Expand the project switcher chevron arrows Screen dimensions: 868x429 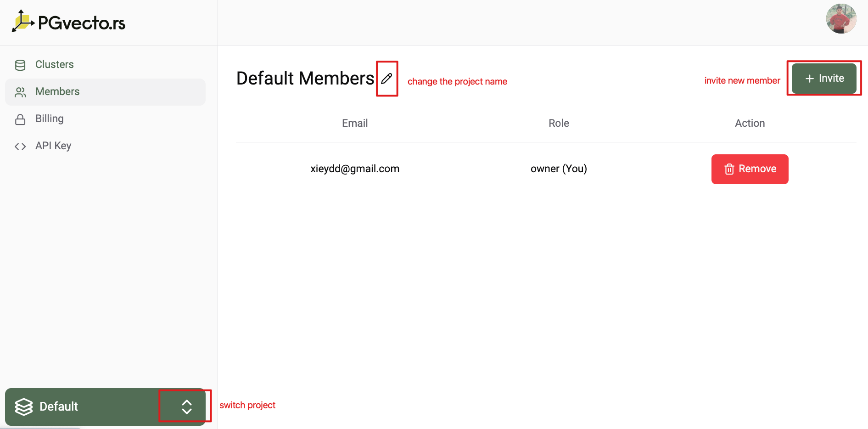(x=186, y=406)
